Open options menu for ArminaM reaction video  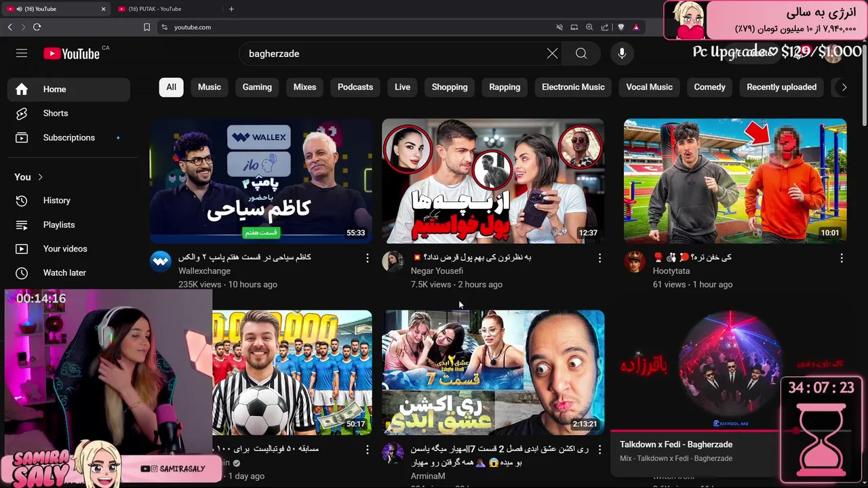pos(599,449)
